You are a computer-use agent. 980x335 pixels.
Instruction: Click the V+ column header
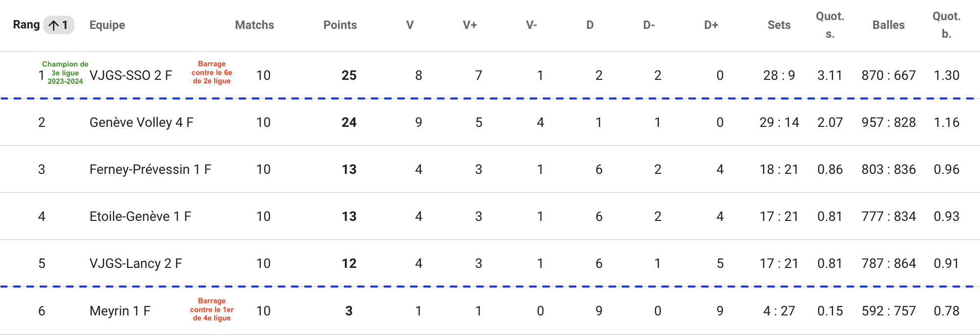click(470, 25)
